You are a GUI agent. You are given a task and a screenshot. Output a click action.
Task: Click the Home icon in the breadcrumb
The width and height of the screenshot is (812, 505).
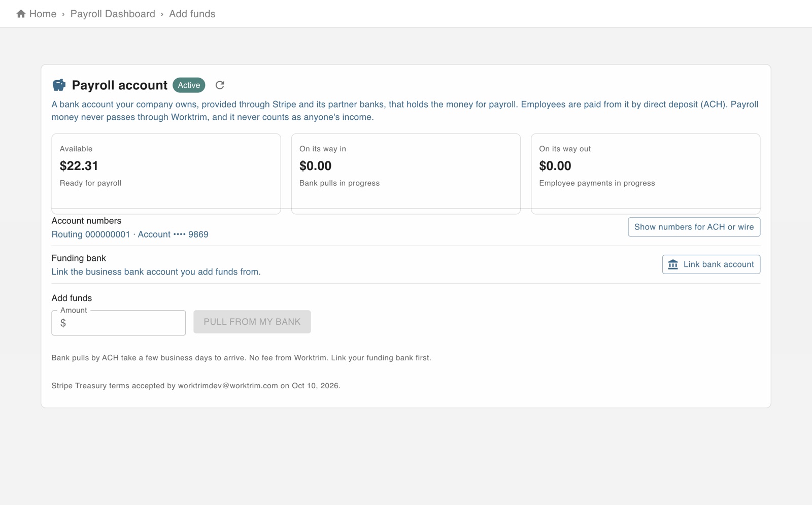(21, 14)
